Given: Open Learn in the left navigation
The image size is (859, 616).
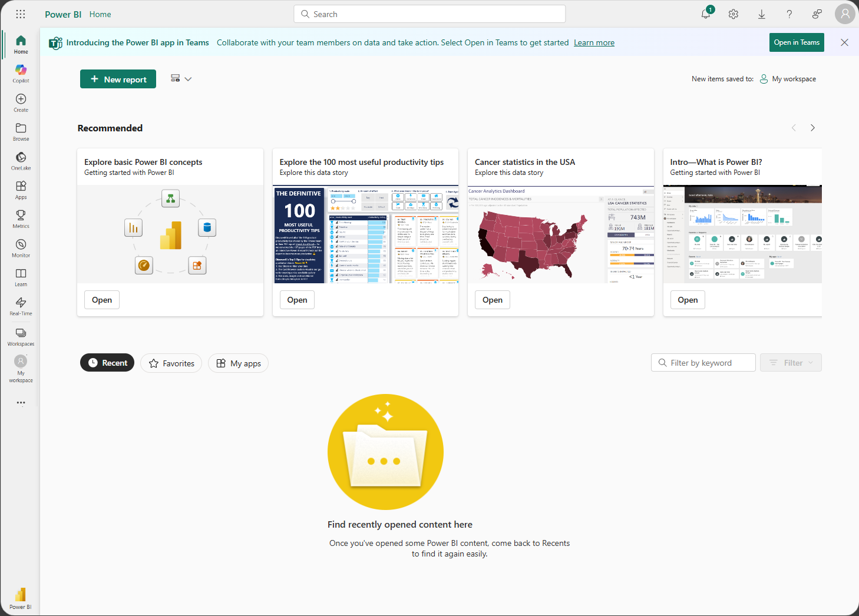Looking at the screenshot, I should click(21, 277).
